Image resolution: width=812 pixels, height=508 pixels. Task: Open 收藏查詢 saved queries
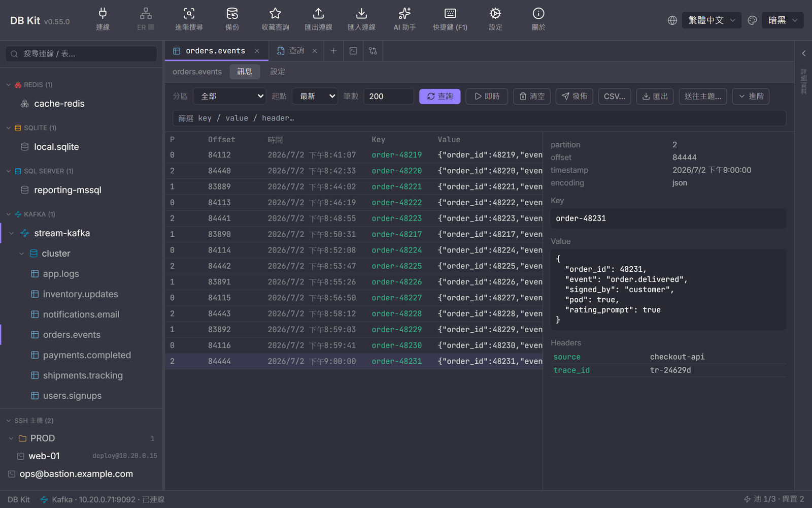(x=275, y=19)
